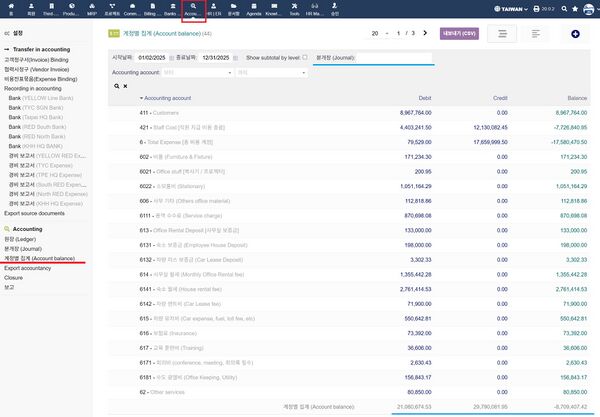Click the search magnifier filter icon
The width and height of the screenshot is (600, 417).
114,86
